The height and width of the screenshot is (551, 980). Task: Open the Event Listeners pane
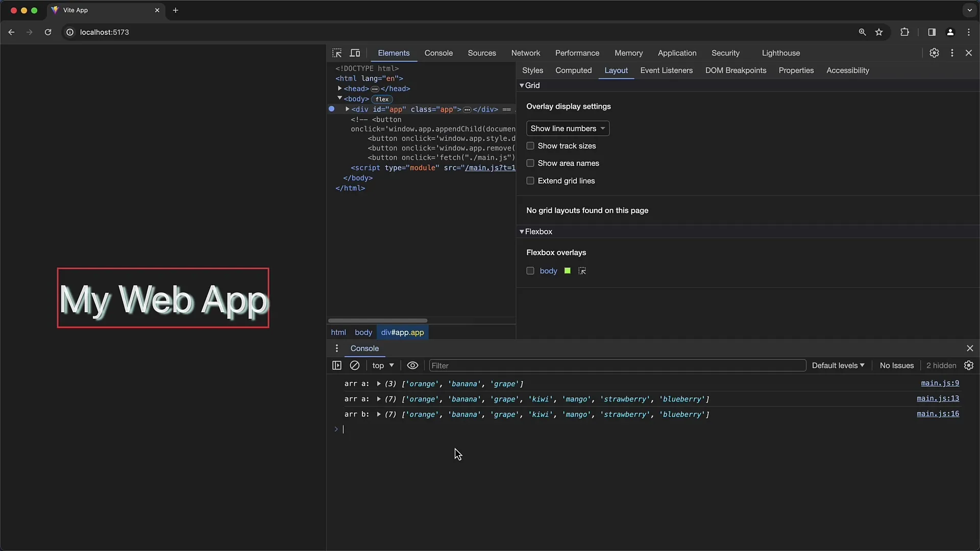pos(667,70)
